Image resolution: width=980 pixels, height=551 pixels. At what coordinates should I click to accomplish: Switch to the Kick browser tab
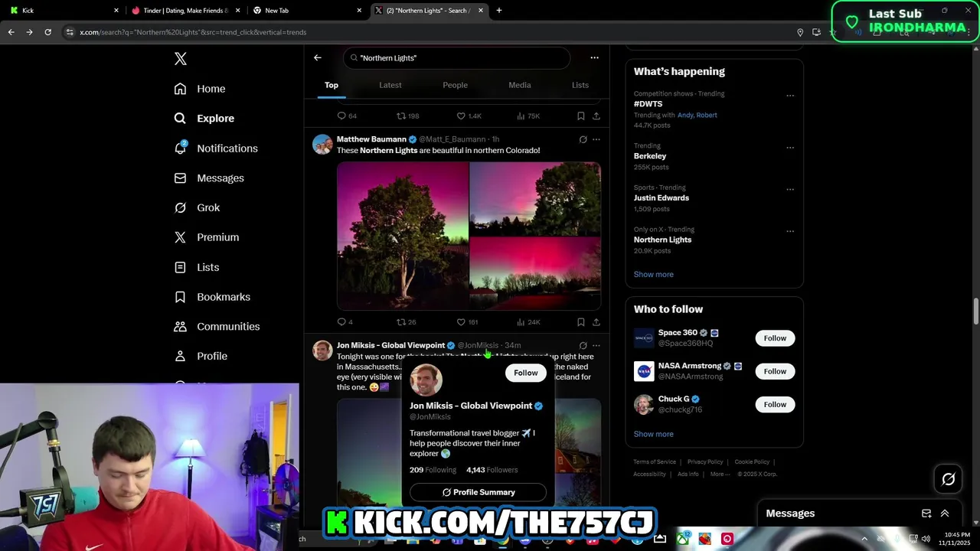tap(63, 11)
